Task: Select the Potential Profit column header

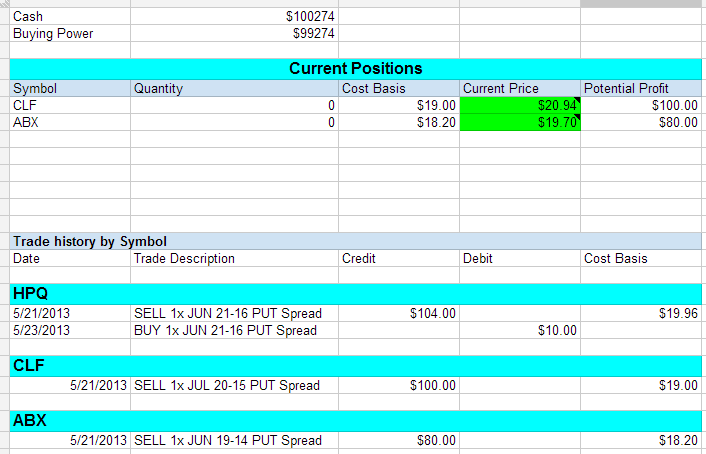Action: (640, 88)
